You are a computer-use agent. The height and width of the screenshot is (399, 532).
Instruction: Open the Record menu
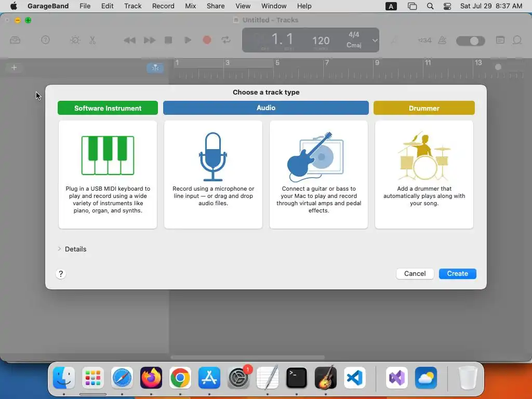point(163,6)
